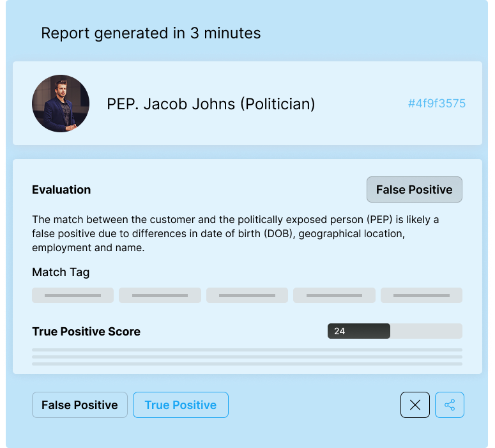This screenshot has height=448, width=495.
Task: Click the False Positive evaluation badge
Action: tap(414, 190)
